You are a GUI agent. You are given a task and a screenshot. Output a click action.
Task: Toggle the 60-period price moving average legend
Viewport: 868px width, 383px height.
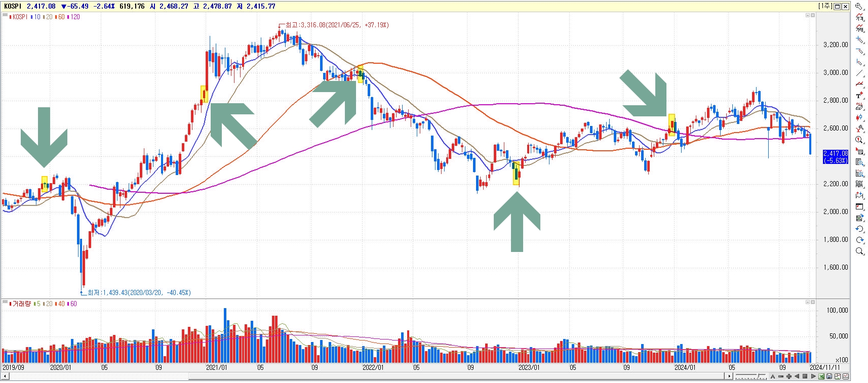point(60,17)
